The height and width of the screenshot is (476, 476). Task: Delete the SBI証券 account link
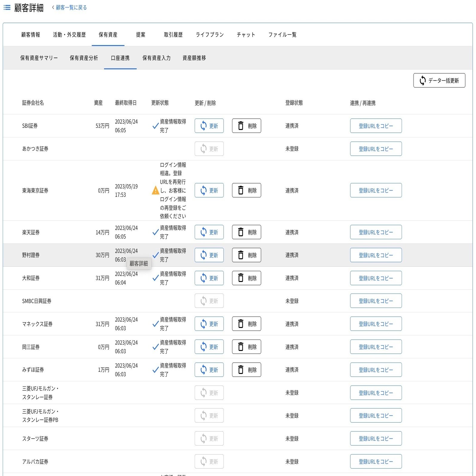point(246,126)
